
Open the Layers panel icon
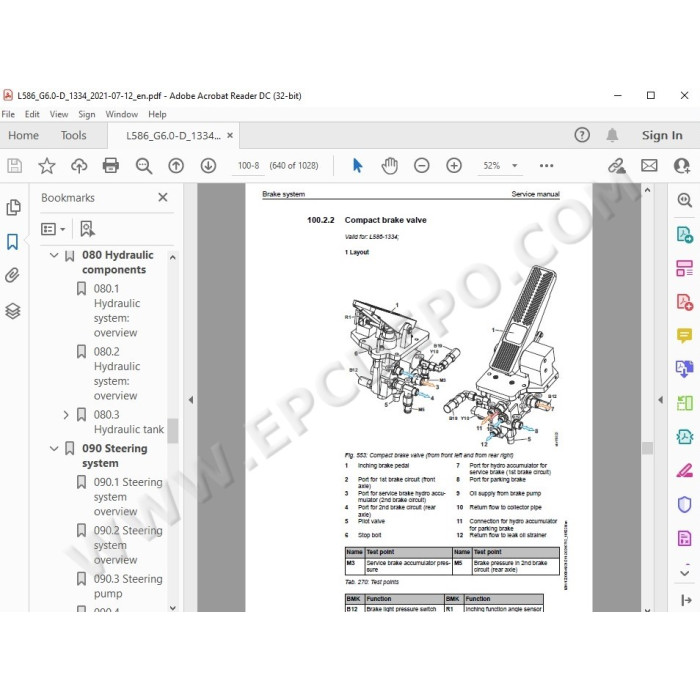click(12, 311)
